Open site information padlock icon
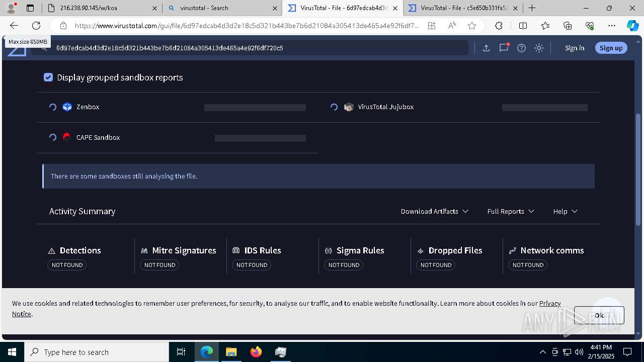Viewport: 644px width, 362px height. pos(63,26)
